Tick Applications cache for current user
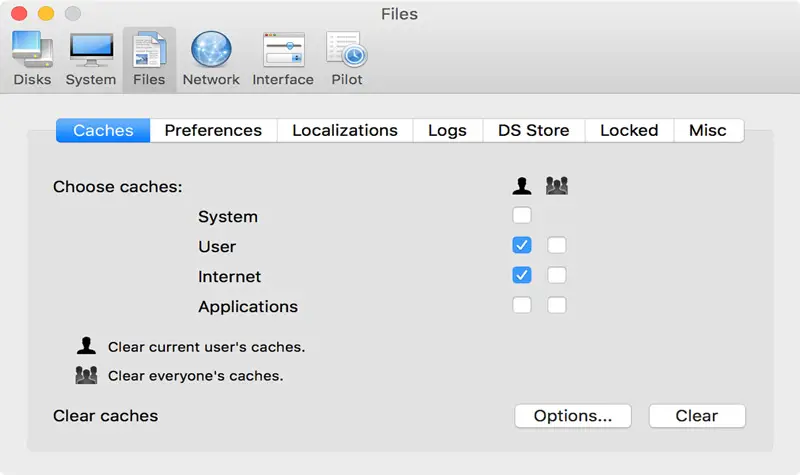This screenshot has height=475, width=800. [x=522, y=306]
